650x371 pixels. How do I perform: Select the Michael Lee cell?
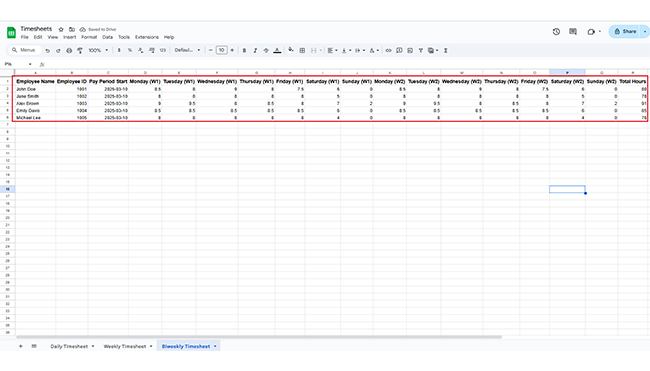click(x=35, y=118)
